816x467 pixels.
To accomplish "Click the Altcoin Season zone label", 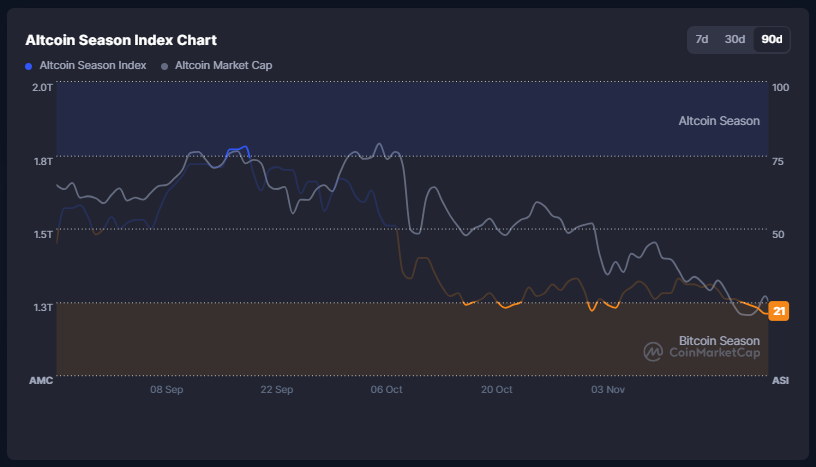I will pos(718,121).
